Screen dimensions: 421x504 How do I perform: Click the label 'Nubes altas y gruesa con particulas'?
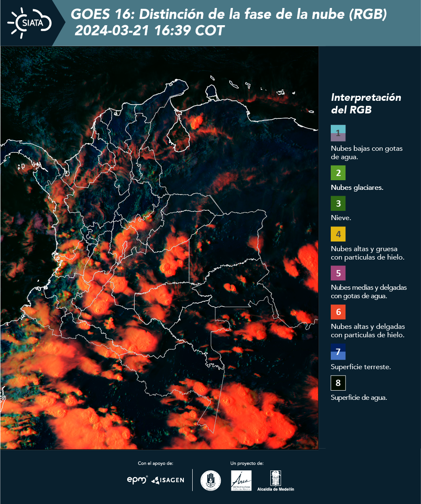click(367, 253)
